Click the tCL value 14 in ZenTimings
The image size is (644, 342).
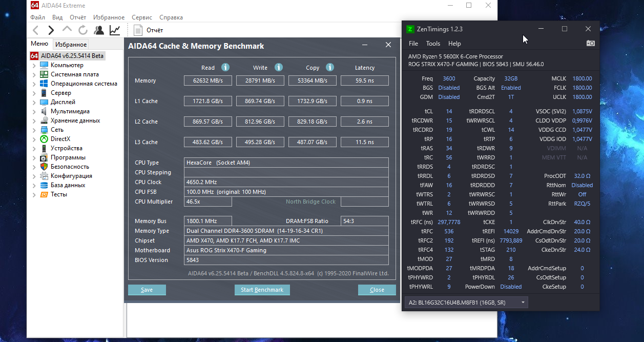tap(449, 111)
